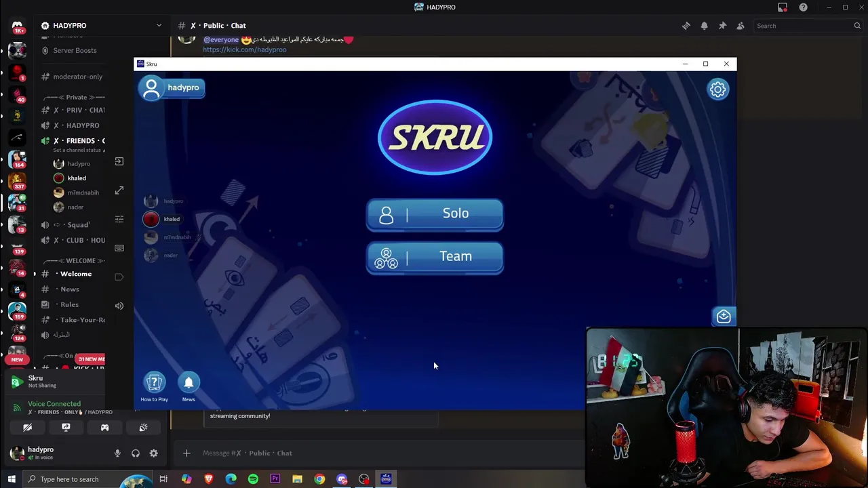Launch Premiere Pro from taskbar
The height and width of the screenshot is (488, 868).
click(275, 479)
